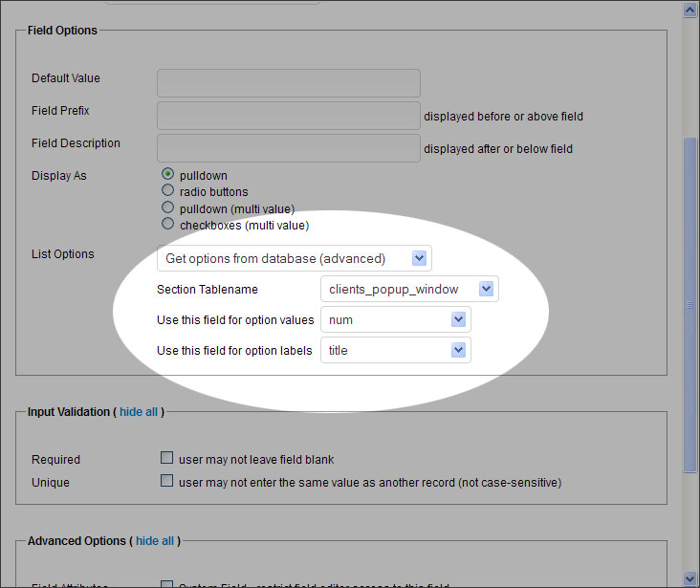Click the Field Description text box
The width and height of the screenshot is (700, 588).
(x=288, y=148)
